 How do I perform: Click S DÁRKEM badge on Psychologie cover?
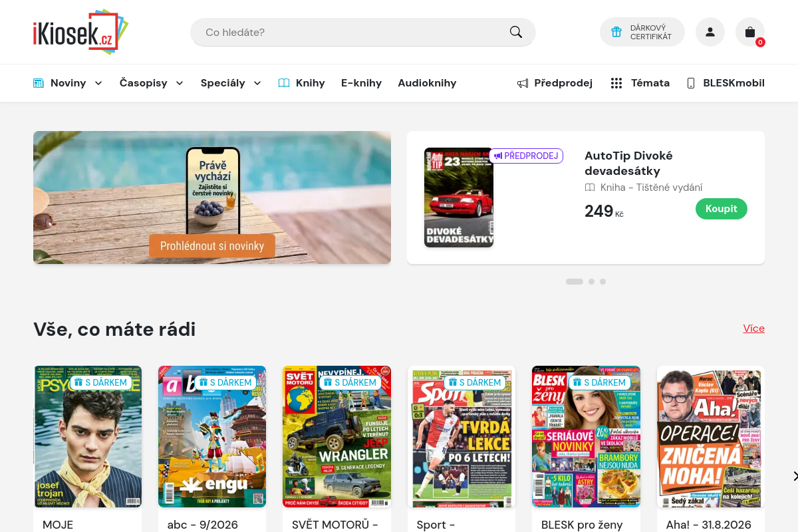(100, 382)
